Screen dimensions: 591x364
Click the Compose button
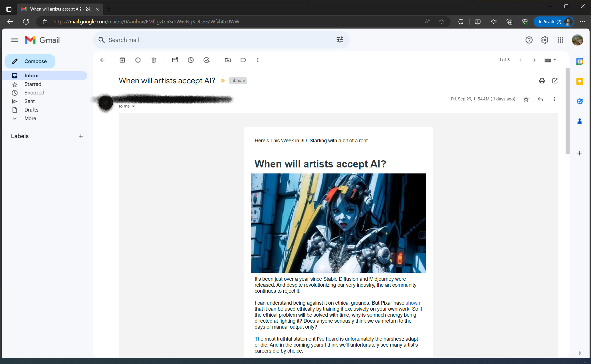[x=30, y=61]
